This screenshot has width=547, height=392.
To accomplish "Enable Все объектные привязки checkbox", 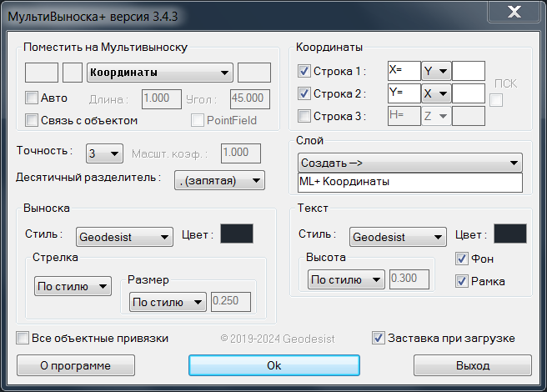I will 23,338.
